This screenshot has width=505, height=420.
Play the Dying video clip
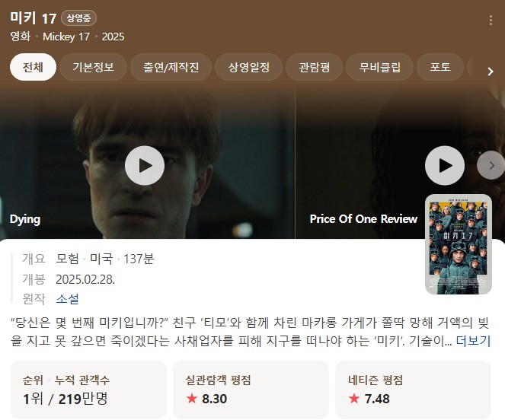click(x=145, y=165)
